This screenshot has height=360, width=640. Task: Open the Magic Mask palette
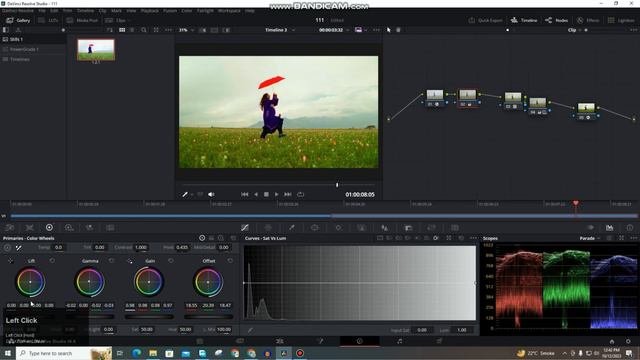tap(361, 228)
